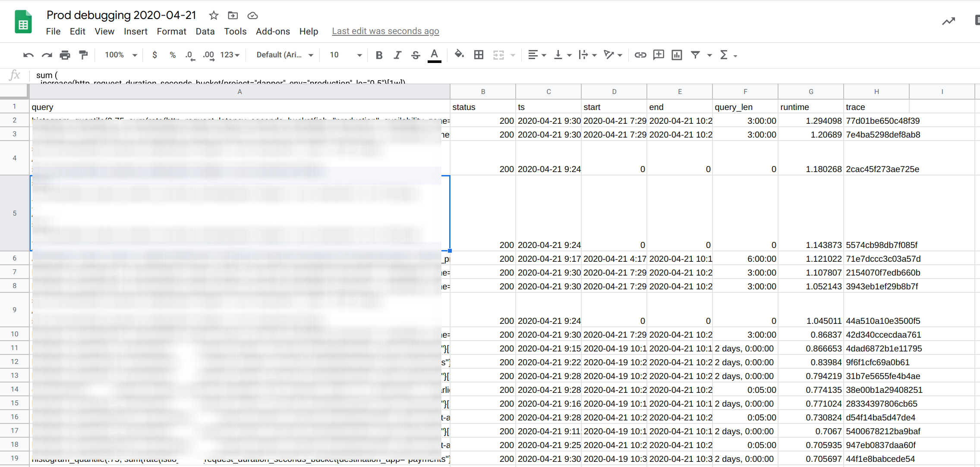This screenshot has width=980, height=467.
Task: Open the borders tool
Action: [x=479, y=55]
